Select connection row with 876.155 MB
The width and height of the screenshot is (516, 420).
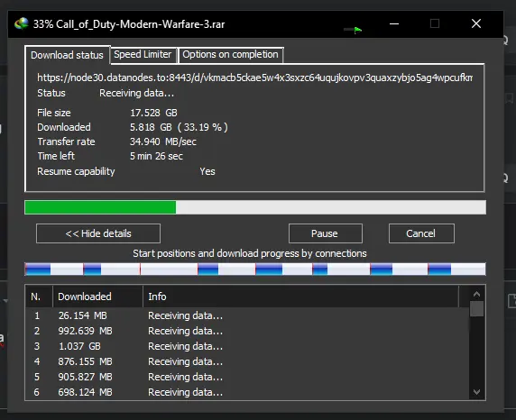pos(247,361)
